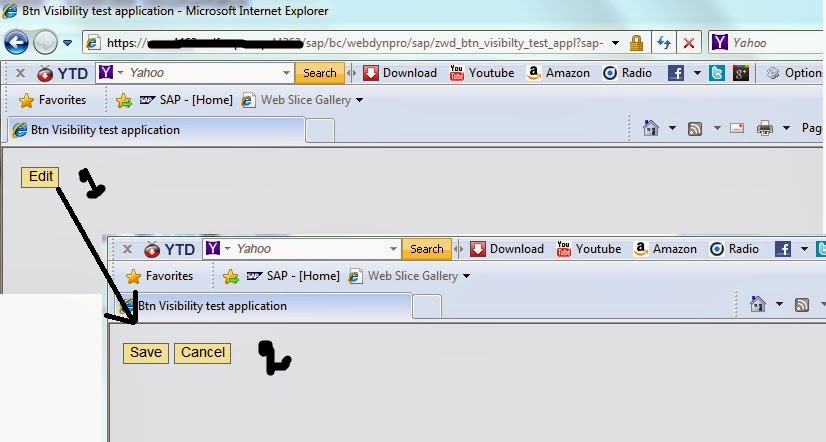Click Add to Favorites bar icon in upper window
Viewport: 826px width, 442px height.
click(124, 100)
